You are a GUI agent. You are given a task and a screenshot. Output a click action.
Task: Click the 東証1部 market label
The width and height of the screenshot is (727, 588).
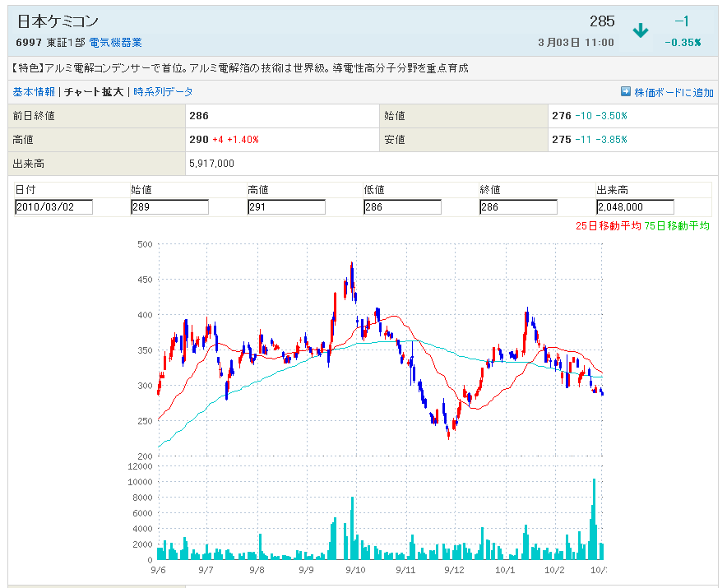[x=66, y=43]
